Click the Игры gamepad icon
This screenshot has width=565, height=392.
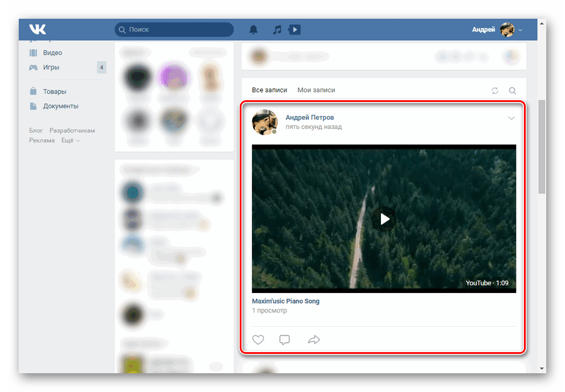pyautogui.click(x=33, y=67)
